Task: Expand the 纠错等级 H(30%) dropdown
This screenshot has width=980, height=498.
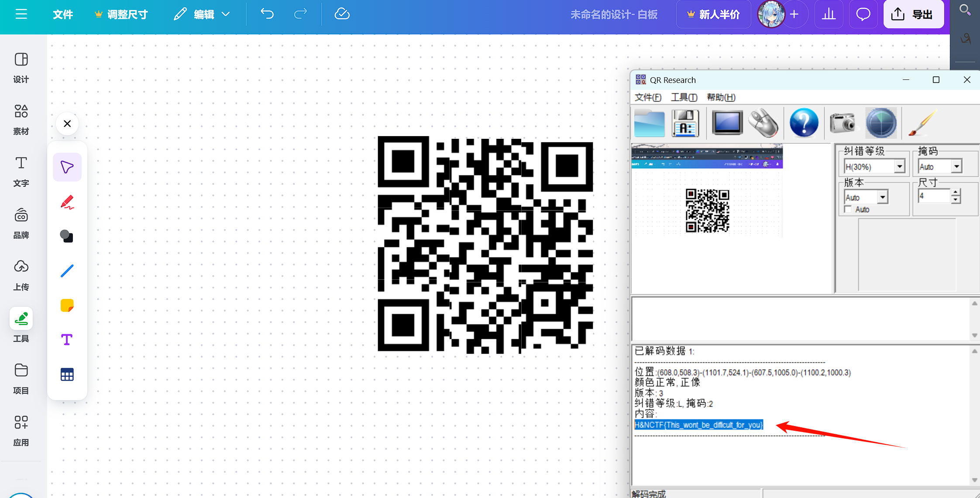Action: [x=899, y=167]
